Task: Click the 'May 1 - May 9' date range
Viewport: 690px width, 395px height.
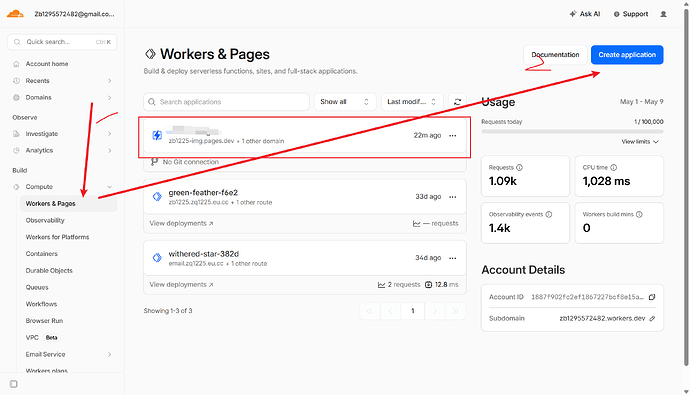Action: point(642,102)
